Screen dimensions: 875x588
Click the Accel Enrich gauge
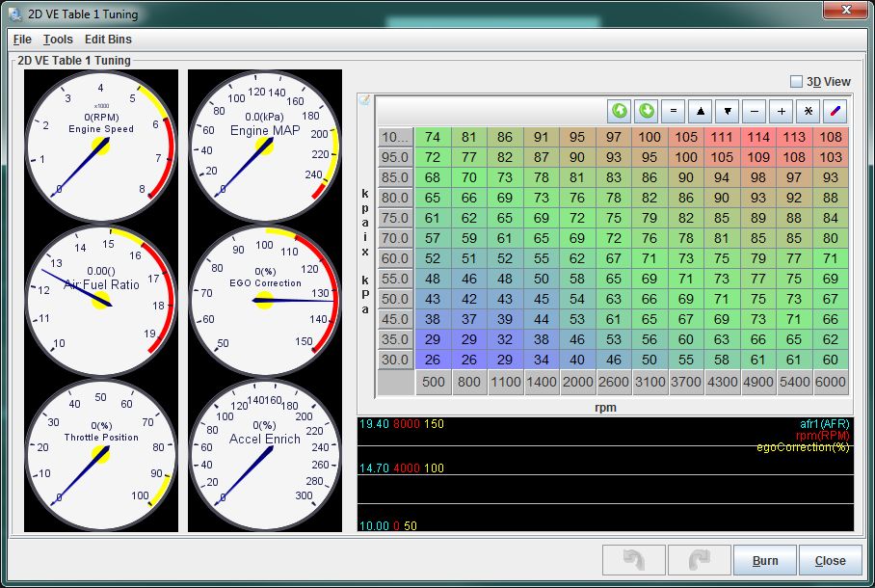click(264, 455)
